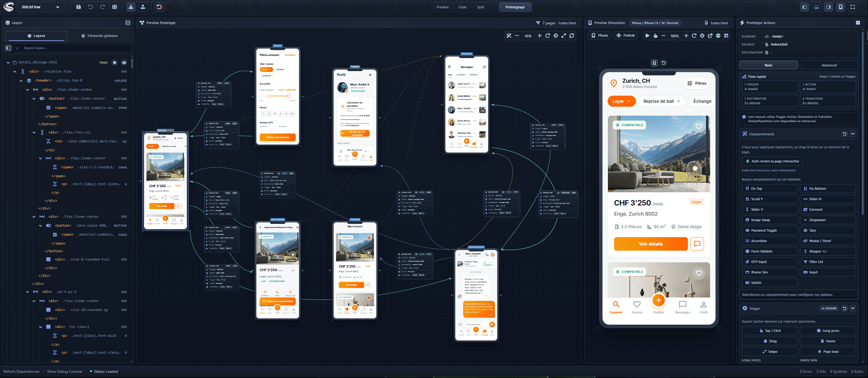This screenshot has width=868, height=378.
Task: Toggle sidebar view button beside Search layers
Action: 8,48
